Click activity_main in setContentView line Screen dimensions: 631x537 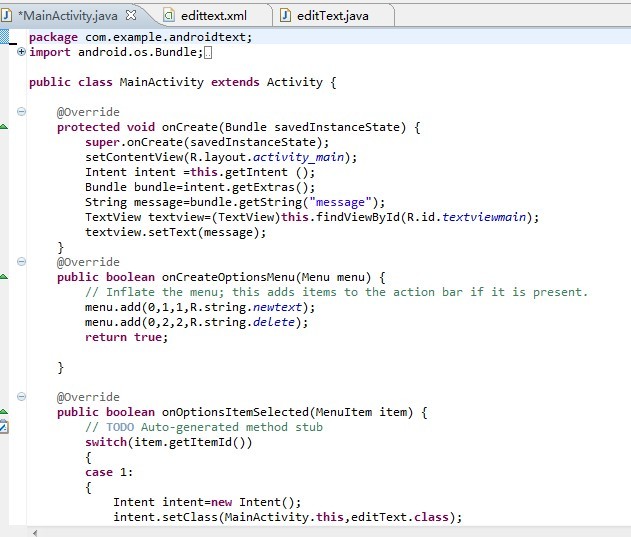[x=298, y=157]
